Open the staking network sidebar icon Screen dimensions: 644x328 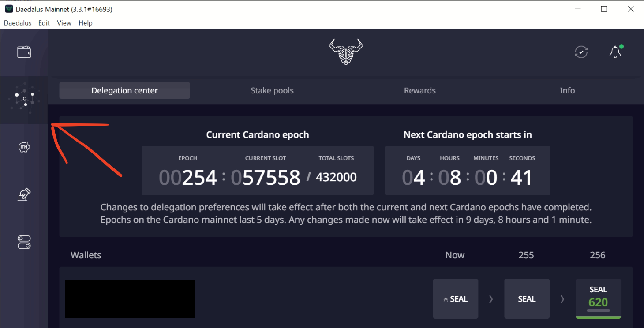pos(24,99)
